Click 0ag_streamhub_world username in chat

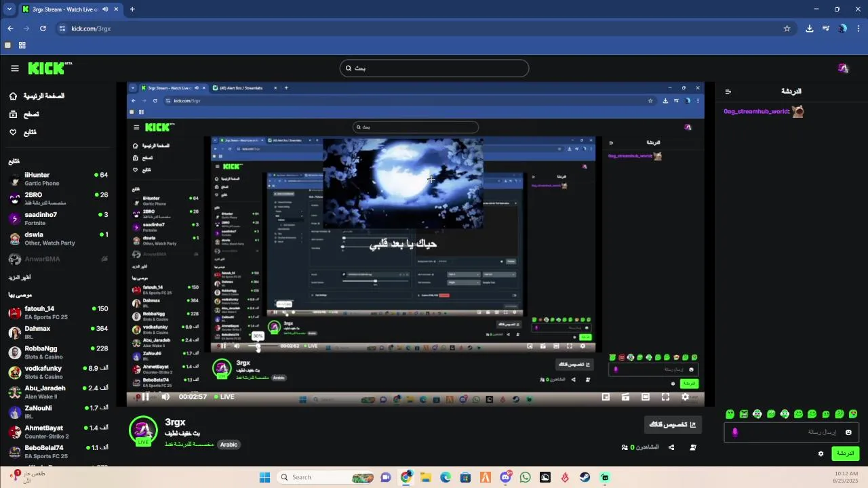click(757, 111)
